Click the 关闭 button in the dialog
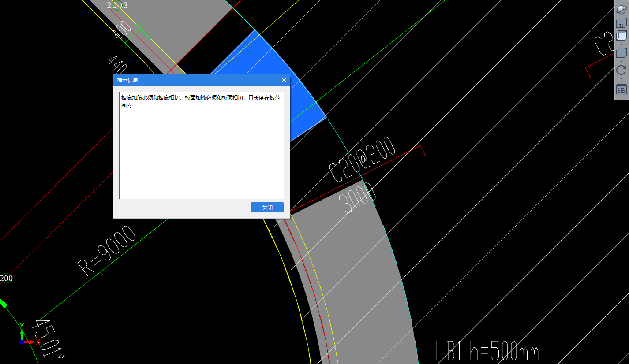This screenshot has width=629, height=364. click(x=267, y=208)
